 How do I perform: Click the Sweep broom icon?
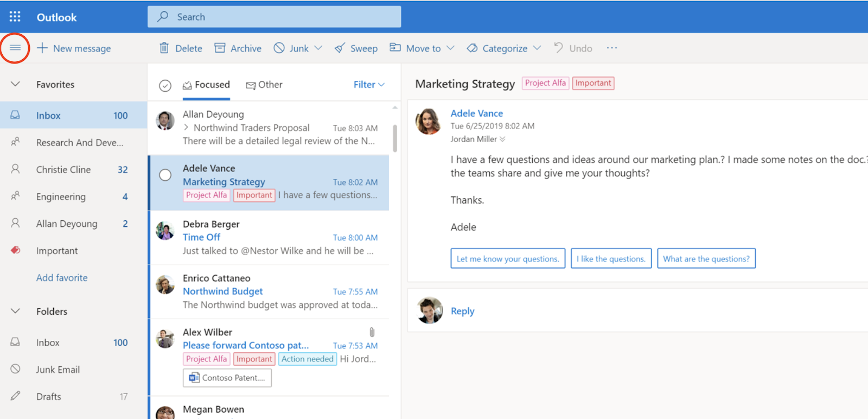[x=340, y=48]
